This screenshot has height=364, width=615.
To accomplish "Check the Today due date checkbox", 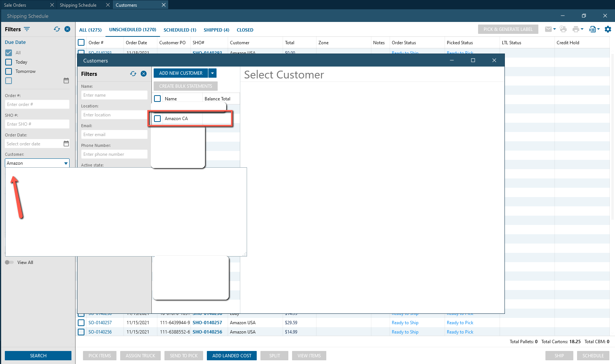I will tap(9, 62).
